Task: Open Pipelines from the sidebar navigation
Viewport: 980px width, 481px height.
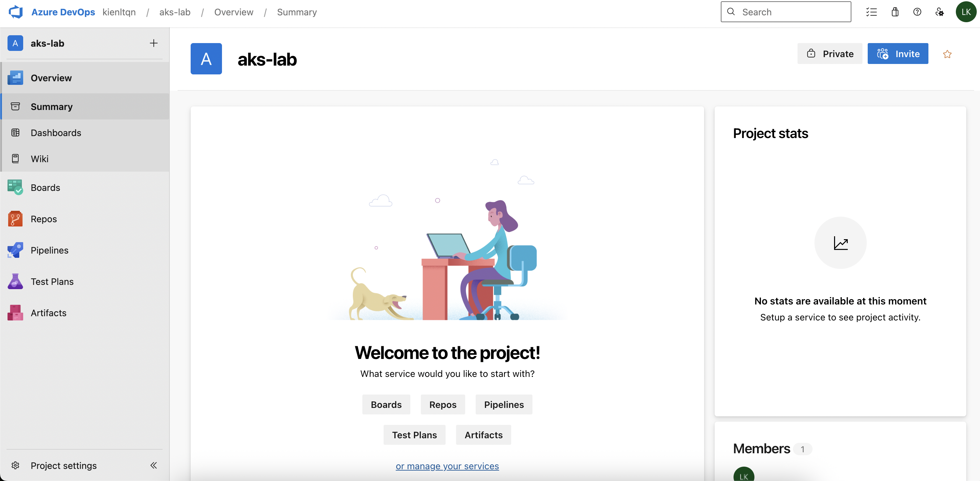Action: click(85, 250)
